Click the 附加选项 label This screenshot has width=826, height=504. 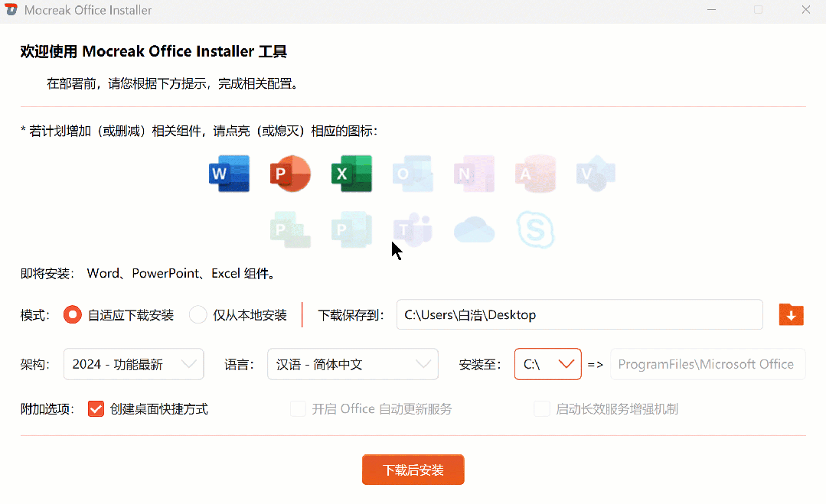pyautogui.click(x=47, y=409)
